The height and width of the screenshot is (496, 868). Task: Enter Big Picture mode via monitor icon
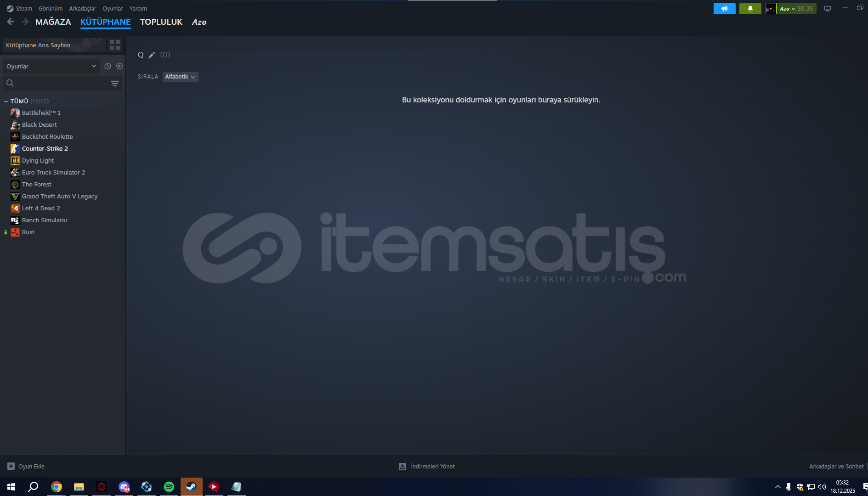828,9
